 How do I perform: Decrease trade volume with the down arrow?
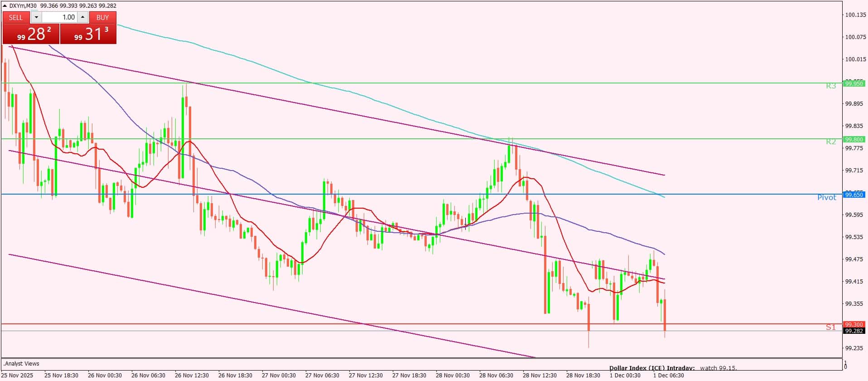(x=36, y=17)
